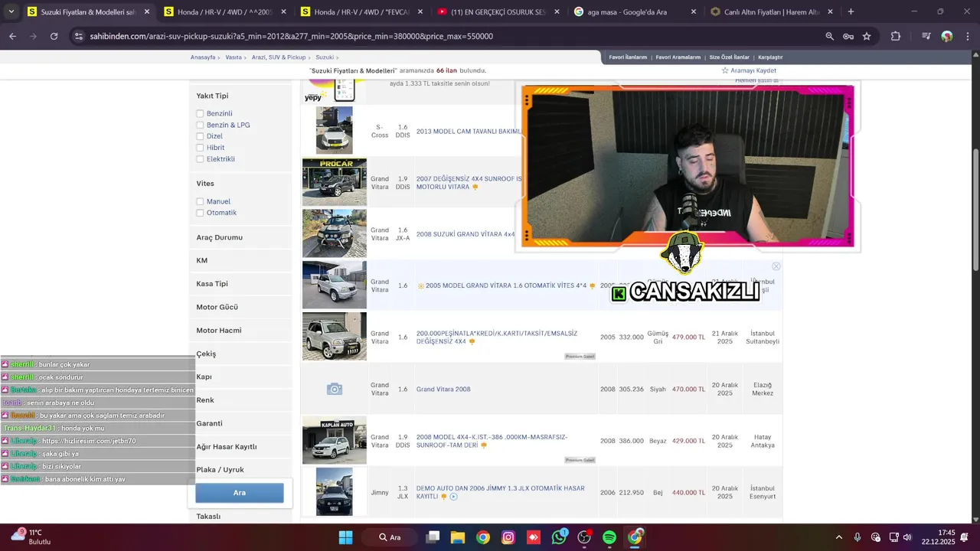Click star icon beside Aramayı Kaydet
This screenshot has height=551, width=980.
(x=725, y=70)
